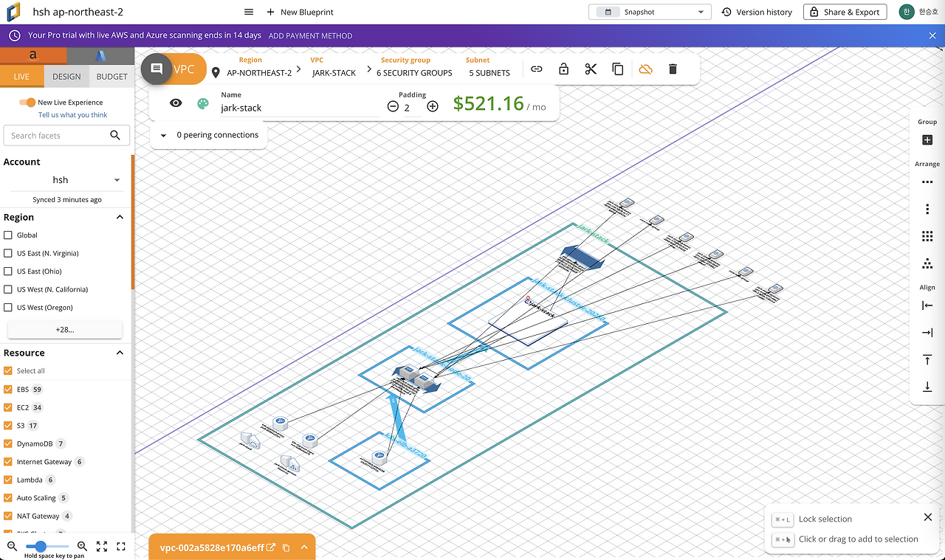945x560 pixels.
Task: Select 6 SECURITY GROUPS breadcrumb
Action: tap(414, 73)
